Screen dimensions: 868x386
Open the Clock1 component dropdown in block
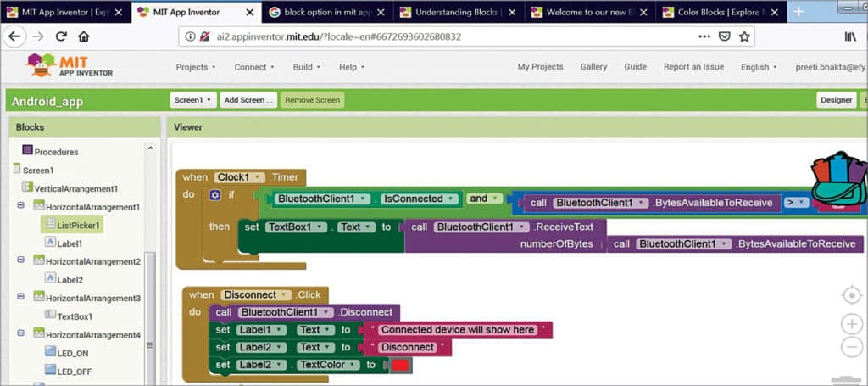tap(238, 177)
